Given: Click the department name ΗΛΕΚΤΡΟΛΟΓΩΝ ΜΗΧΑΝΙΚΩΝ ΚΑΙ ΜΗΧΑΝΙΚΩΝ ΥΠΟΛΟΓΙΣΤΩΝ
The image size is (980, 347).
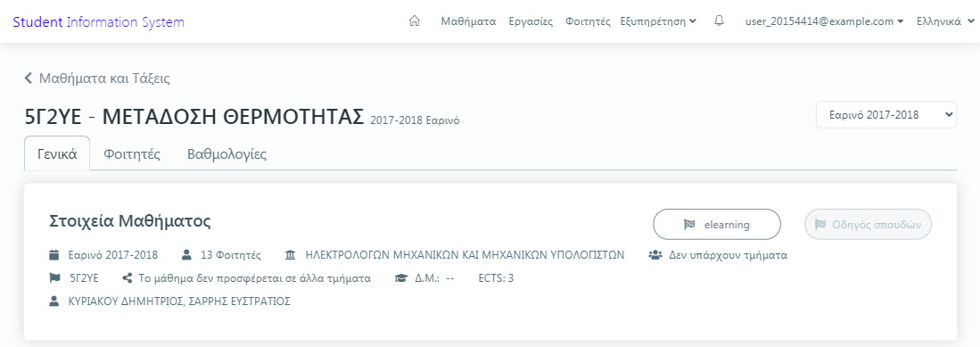Looking at the screenshot, I should coord(465,255).
